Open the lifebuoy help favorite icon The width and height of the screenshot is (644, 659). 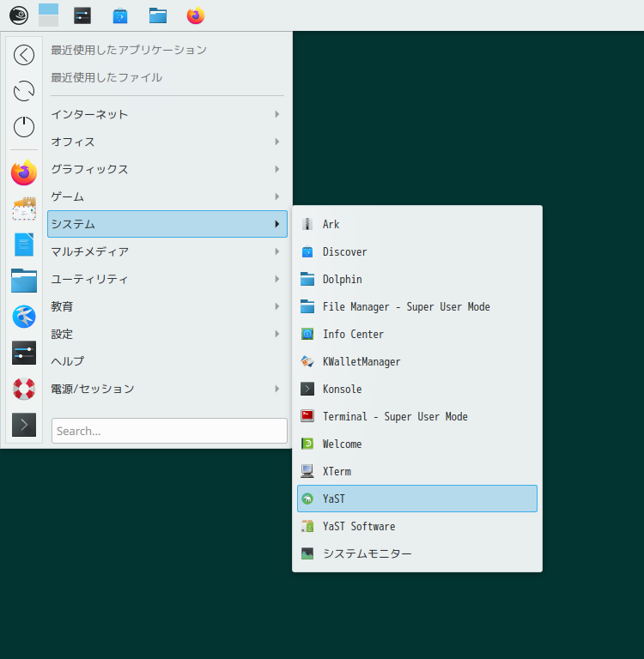coord(24,389)
